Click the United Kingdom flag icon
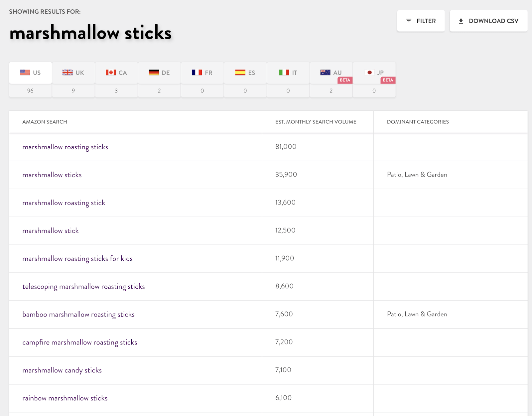 67,72
